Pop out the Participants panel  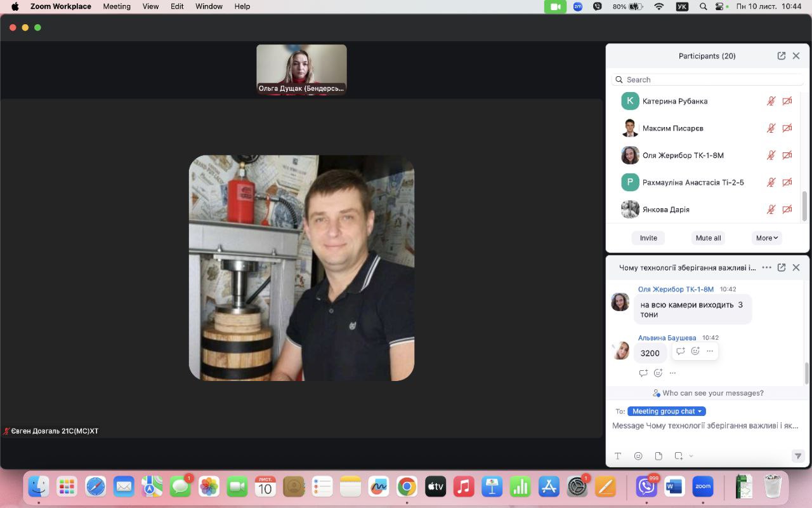tap(782, 56)
